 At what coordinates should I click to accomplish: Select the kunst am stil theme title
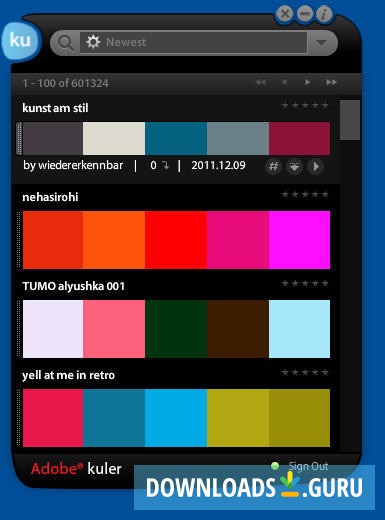coord(55,108)
